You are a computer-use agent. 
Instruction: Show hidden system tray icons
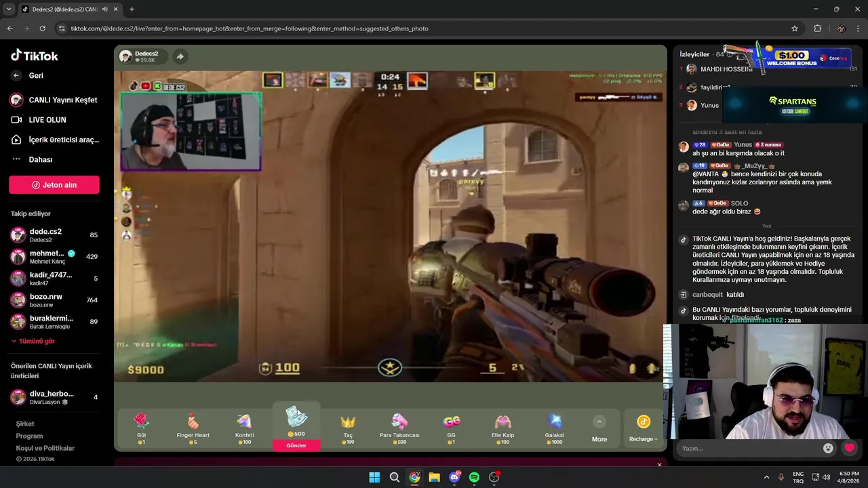click(x=766, y=477)
